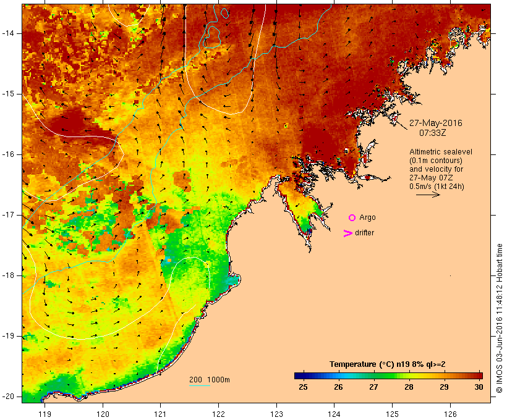Click the longitude axis label '122'
Viewport: 507px width, 420px height.
219,414
